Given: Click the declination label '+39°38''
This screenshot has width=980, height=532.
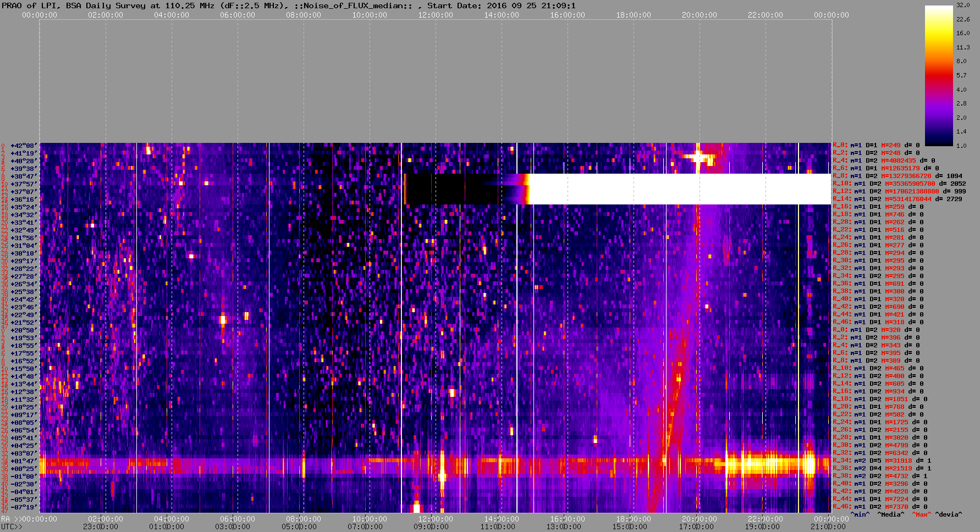Looking at the screenshot, I should 23,169.
